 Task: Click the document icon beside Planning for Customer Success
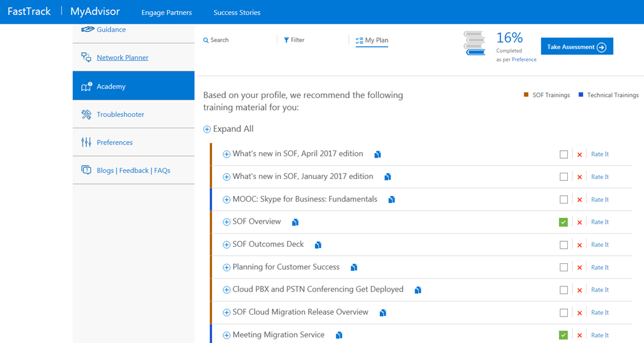click(x=354, y=268)
